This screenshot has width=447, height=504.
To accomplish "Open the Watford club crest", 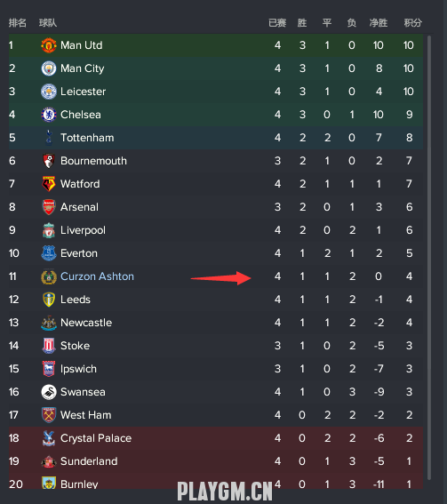I will [x=49, y=184].
